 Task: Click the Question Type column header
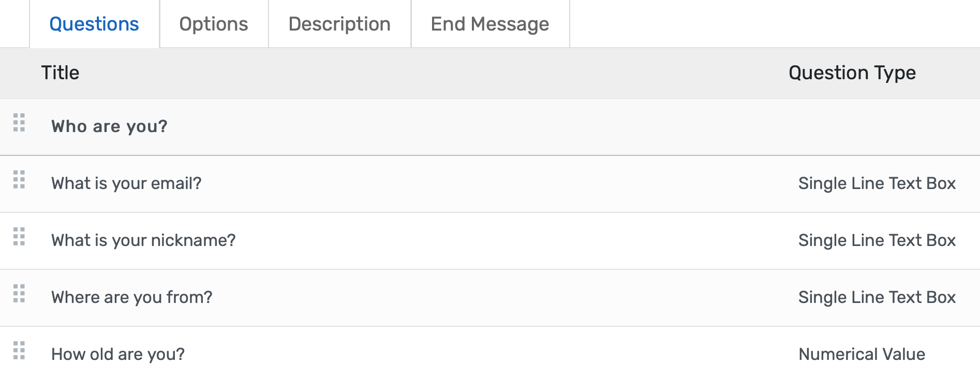(x=852, y=73)
